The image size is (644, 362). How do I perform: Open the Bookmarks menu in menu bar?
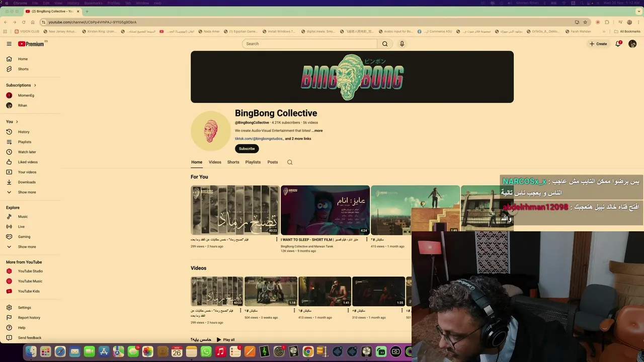(x=93, y=3)
